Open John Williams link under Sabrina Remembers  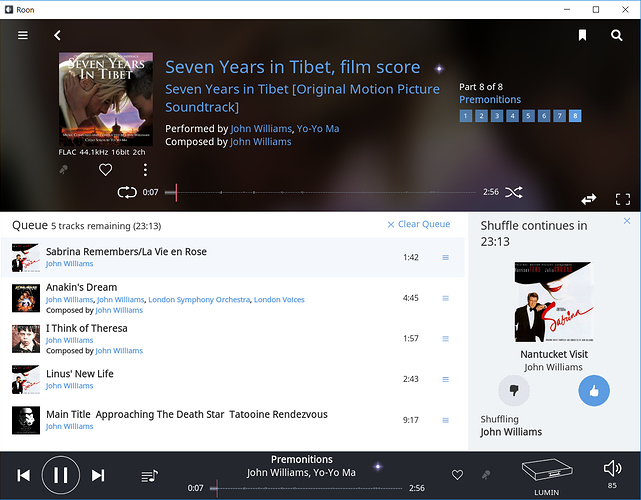69,264
